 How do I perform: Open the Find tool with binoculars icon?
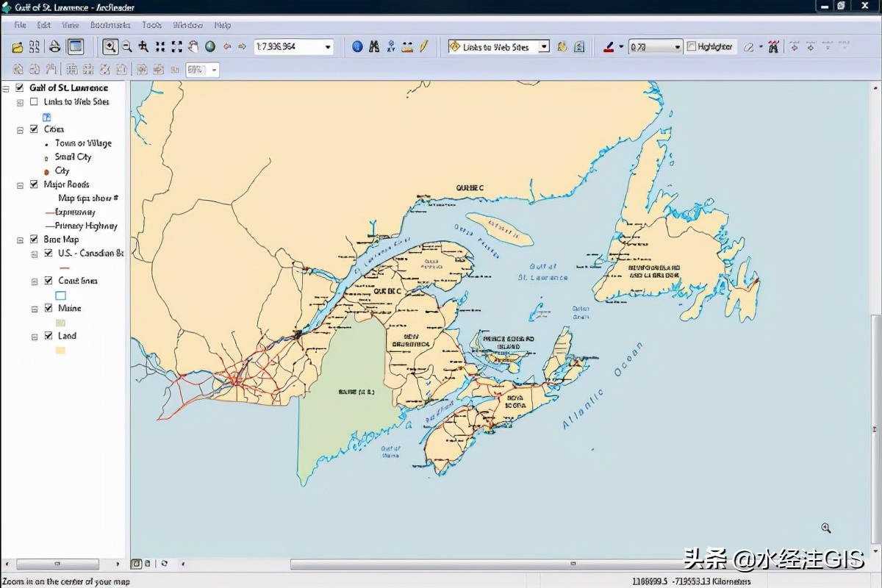(375, 46)
